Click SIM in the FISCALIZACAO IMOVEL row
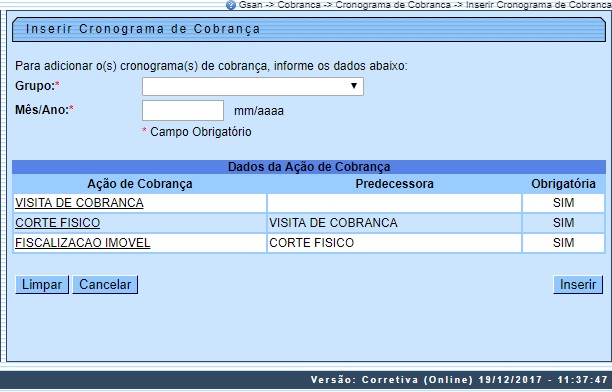The width and height of the screenshot is (612, 392). click(563, 243)
